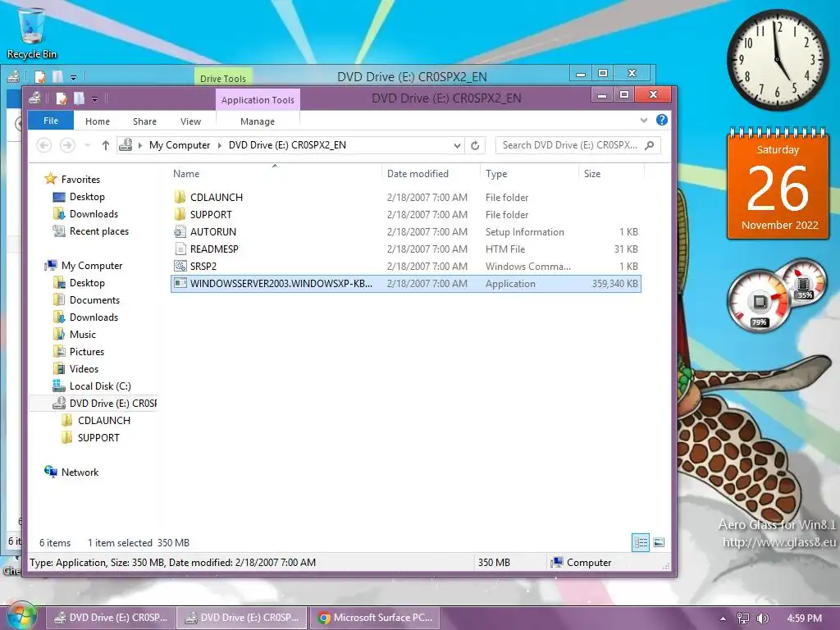The width and height of the screenshot is (840, 630).
Task: Click the Search DVD Drive input field
Action: pos(578,145)
